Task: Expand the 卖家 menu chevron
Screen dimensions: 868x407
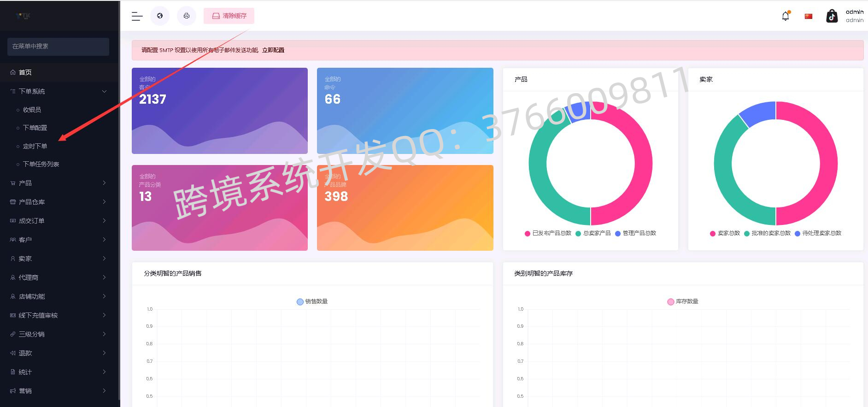Action: (104, 259)
